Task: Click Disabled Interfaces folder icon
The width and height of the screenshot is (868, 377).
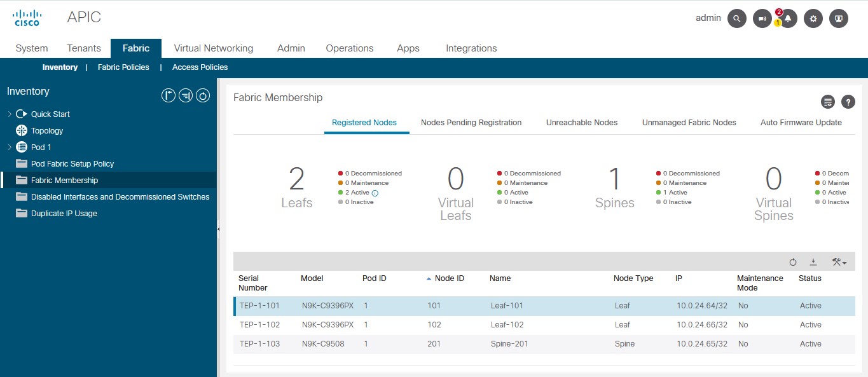Action: click(x=22, y=196)
